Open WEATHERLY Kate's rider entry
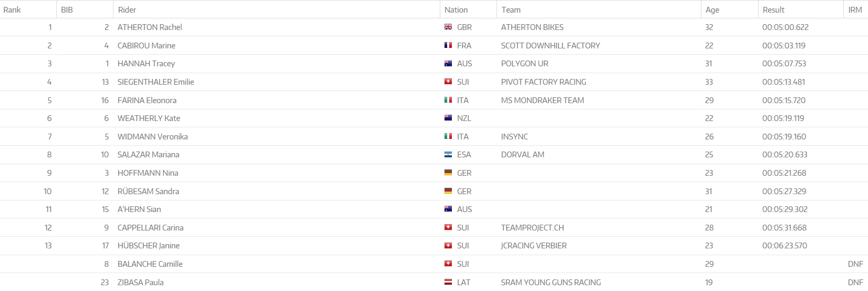Image resolution: width=868 pixels, height=291 pixels. [149, 118]
